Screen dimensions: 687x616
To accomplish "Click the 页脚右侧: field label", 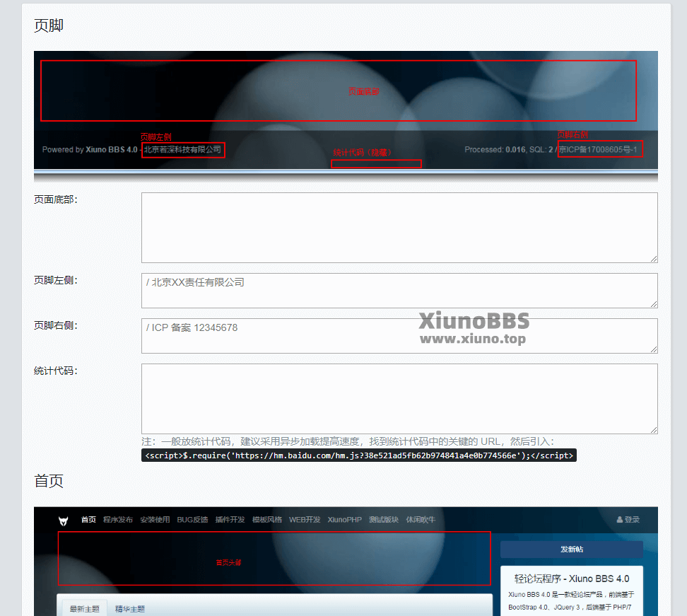I will [x=56, y=325].
